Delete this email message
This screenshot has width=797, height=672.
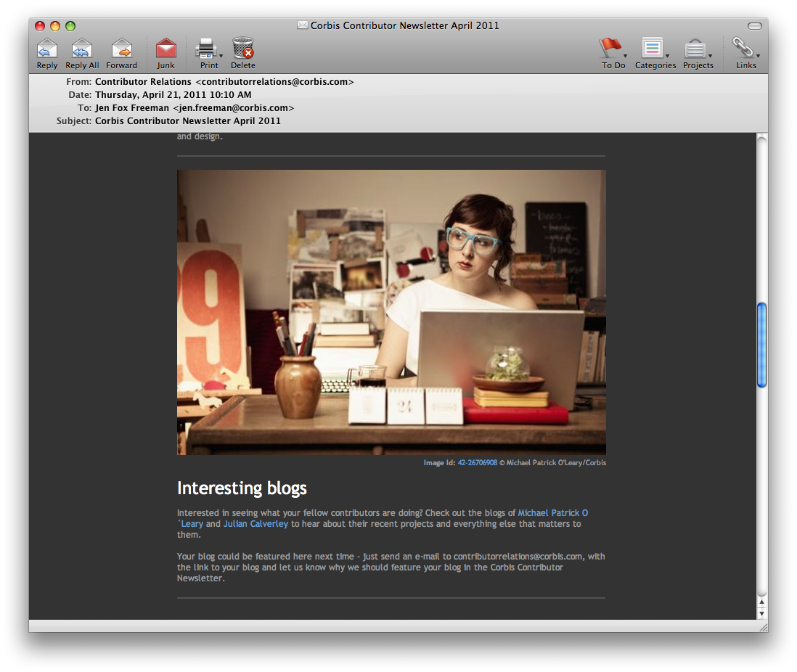pos(243,49)
